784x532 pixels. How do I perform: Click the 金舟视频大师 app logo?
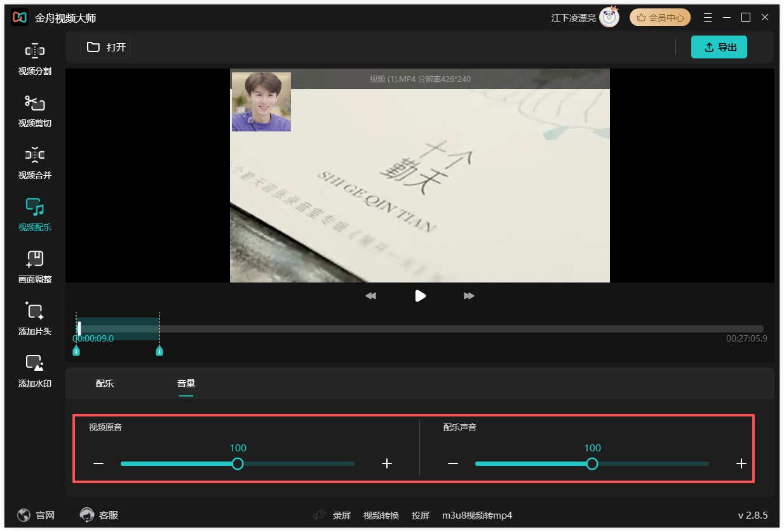tap(20, 18)
